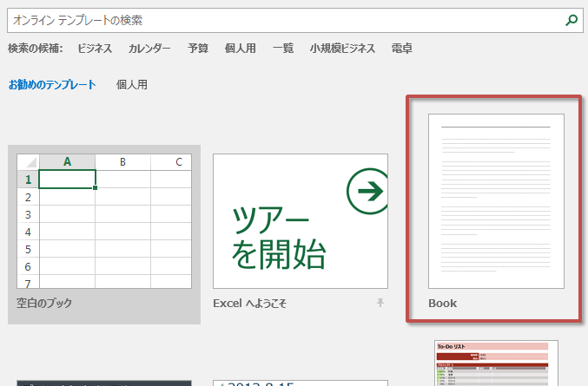Viewport: 588px width, 386px height.
Task: Select the 電卓 search suggestion
Action: click(402, 49)
